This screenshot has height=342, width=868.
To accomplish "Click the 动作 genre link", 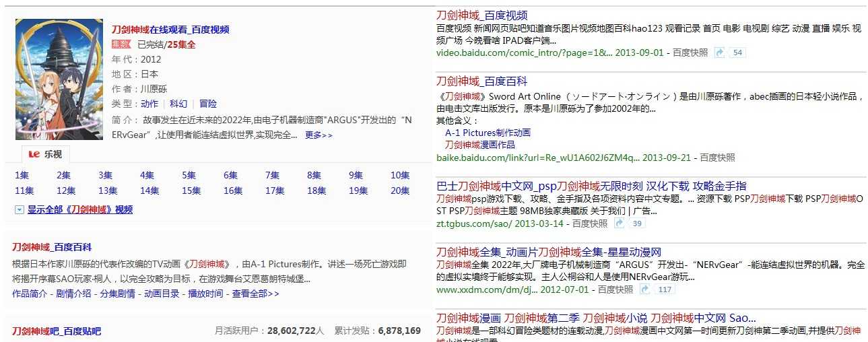I will tap(149, 104).
